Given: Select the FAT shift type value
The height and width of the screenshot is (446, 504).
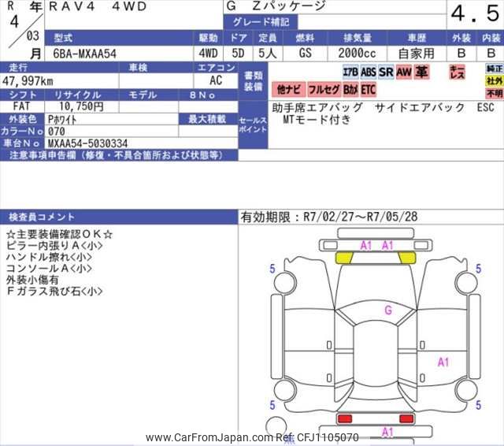Looking at the screenshot, I should [21, 106].
